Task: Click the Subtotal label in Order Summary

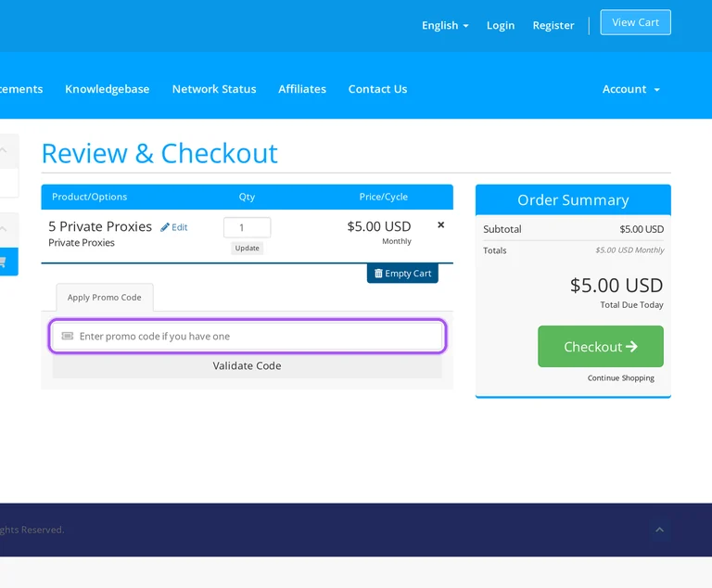Action: pyautogui.click(x=502, y=229)
